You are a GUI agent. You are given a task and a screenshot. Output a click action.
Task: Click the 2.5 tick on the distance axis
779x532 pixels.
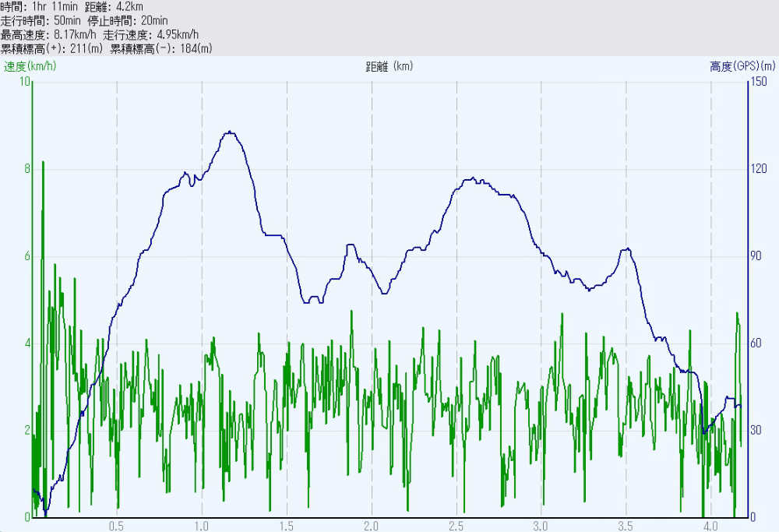coord(456,525)
